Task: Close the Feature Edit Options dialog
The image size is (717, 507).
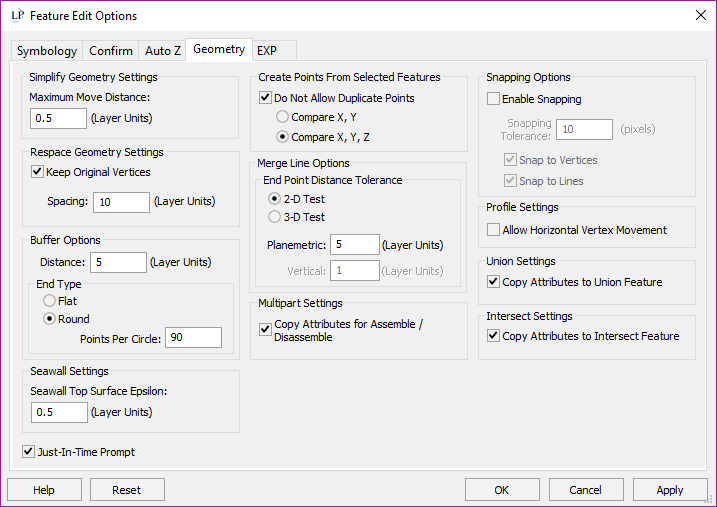Action: [701, 15]
